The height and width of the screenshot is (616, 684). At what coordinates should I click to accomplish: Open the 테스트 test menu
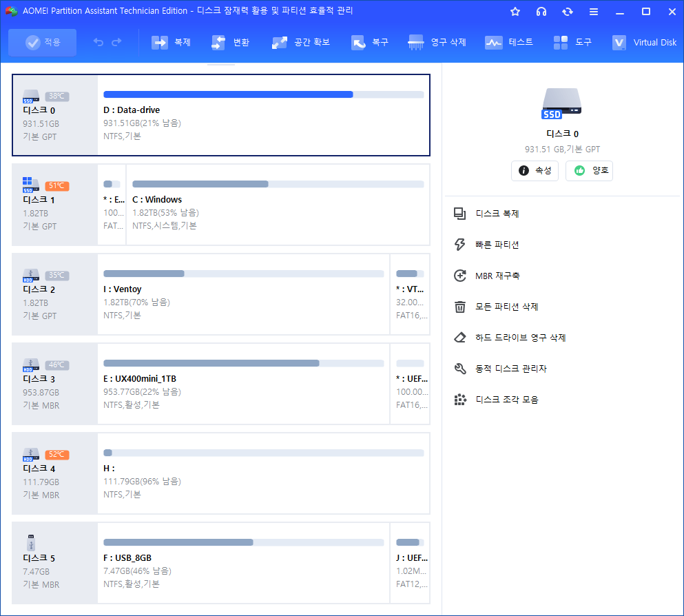tap(508, 42)
